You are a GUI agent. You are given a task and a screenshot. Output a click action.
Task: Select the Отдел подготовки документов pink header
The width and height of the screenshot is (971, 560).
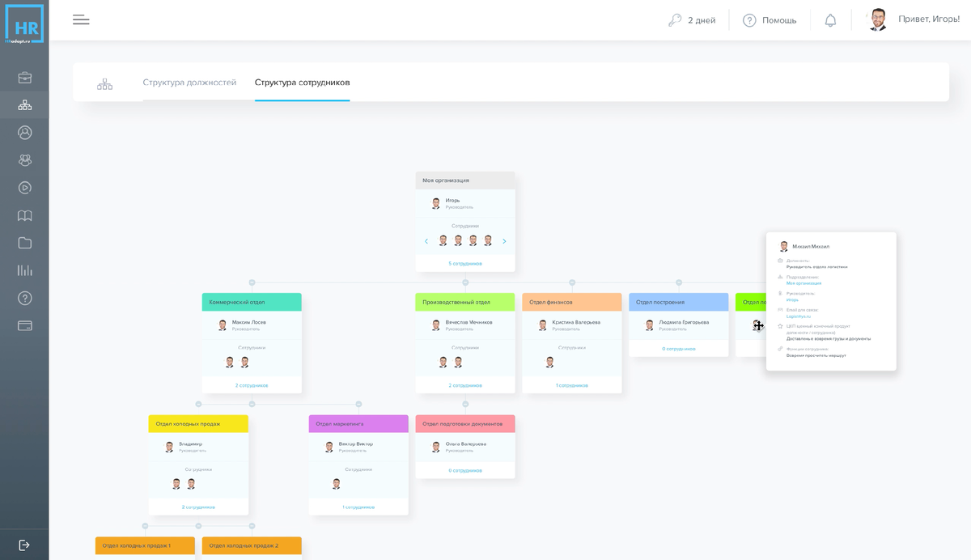465,423
